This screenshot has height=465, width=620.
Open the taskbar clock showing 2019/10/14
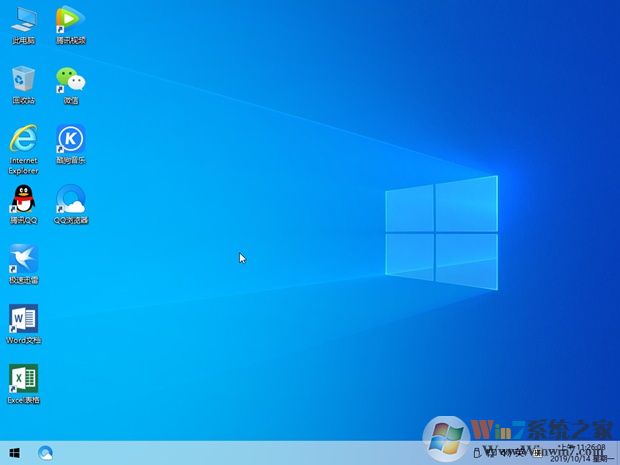582,453
